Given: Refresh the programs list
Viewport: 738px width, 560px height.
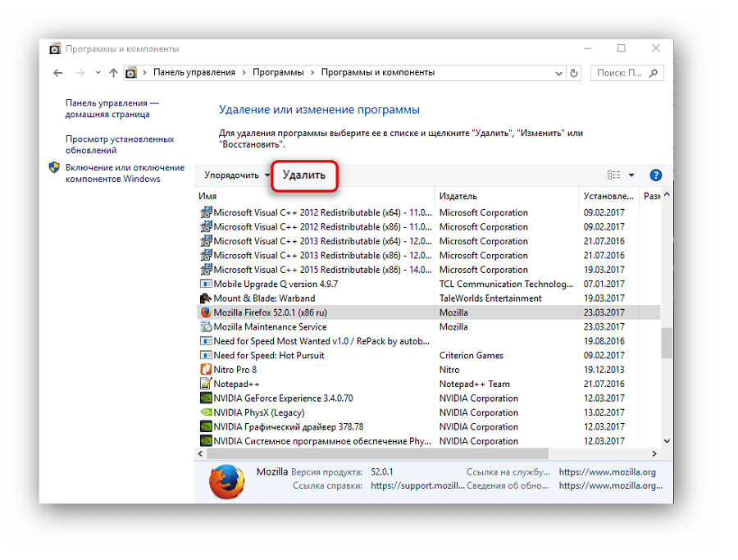Looking at the screenshot, I should click(573, 73).
